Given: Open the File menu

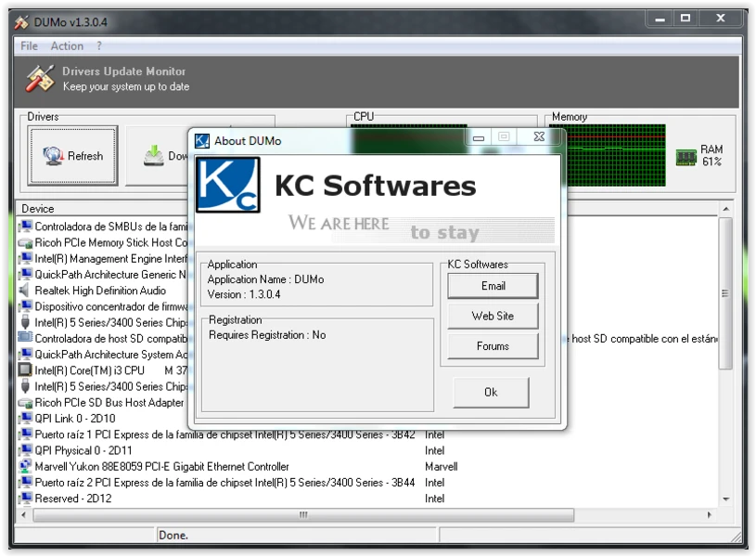Looking at the screenshot, I should coord(29,45).
